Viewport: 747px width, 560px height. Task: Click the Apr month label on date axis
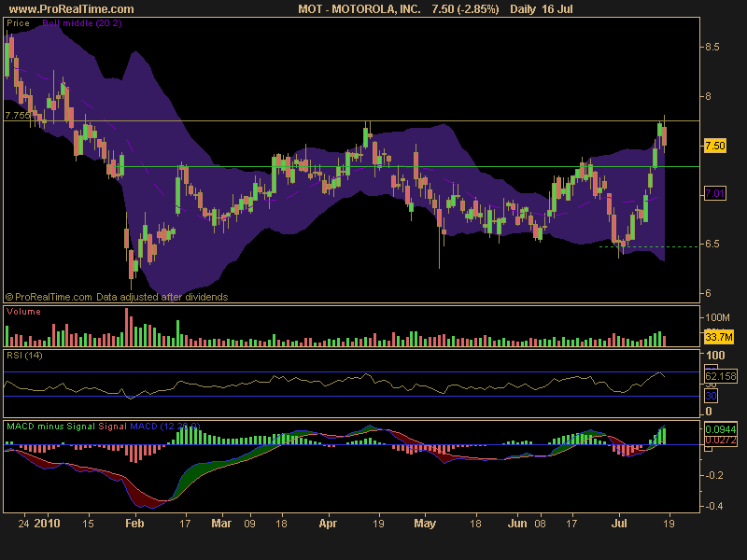(x=328, y=524)
